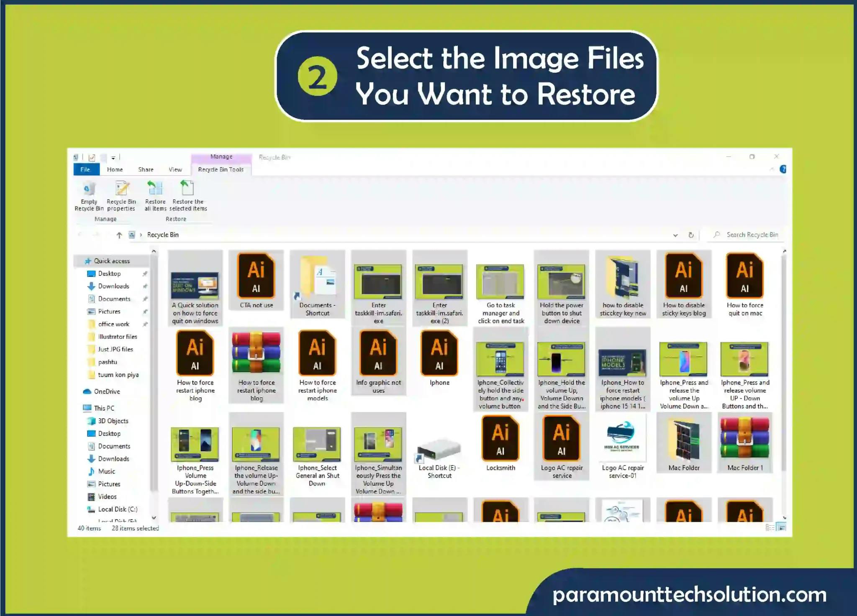Select 'Info graphic not uses' AI file
Image resolution: width=857 pixels, height=616 pixels.
click(378, 362)
